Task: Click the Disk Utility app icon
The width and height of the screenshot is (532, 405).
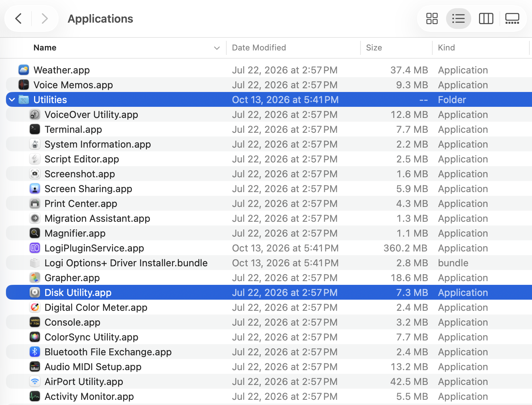Action: pyautogui.click(x=35, y=292)
